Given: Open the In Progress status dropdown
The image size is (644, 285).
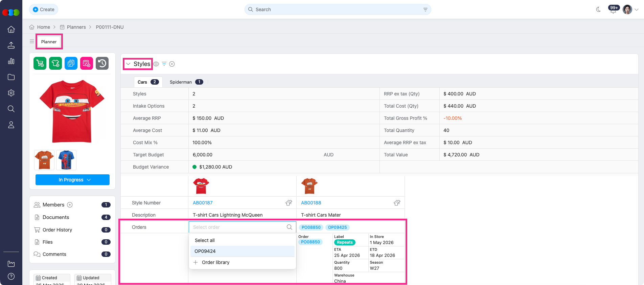Looking at the screenshot, I should [x=72, y=180].
